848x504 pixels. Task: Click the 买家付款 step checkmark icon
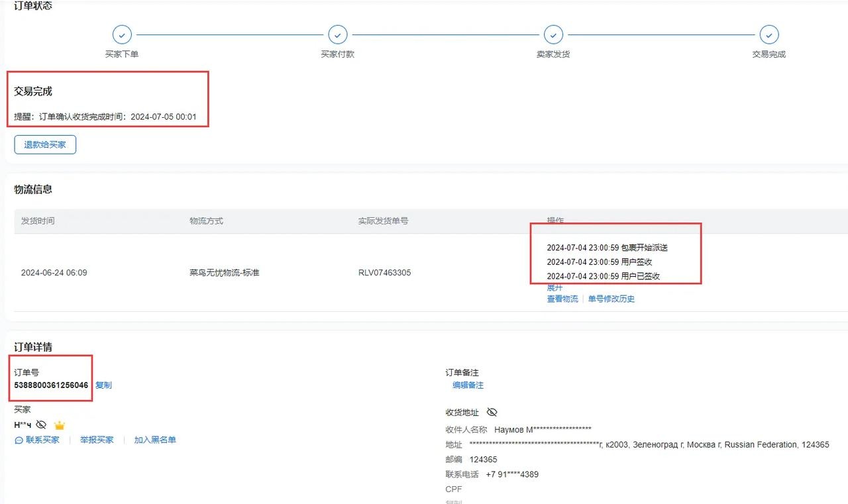[338, 34]
